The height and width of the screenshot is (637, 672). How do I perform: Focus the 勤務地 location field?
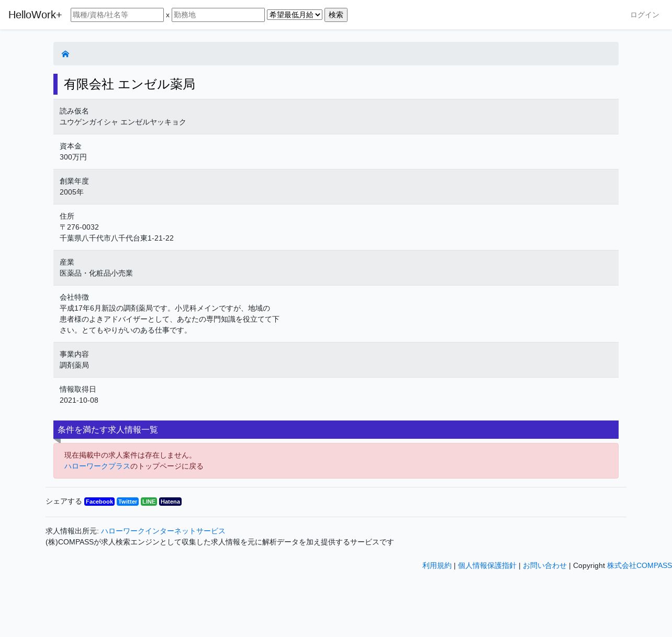[218, 15]
